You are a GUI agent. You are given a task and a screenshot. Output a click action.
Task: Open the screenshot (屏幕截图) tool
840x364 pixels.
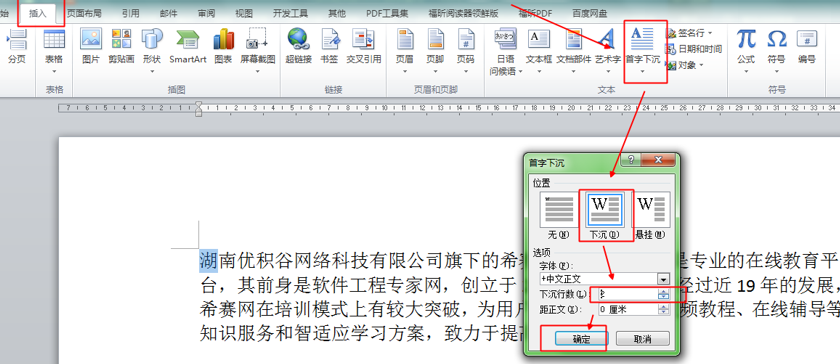click(258, 50)
